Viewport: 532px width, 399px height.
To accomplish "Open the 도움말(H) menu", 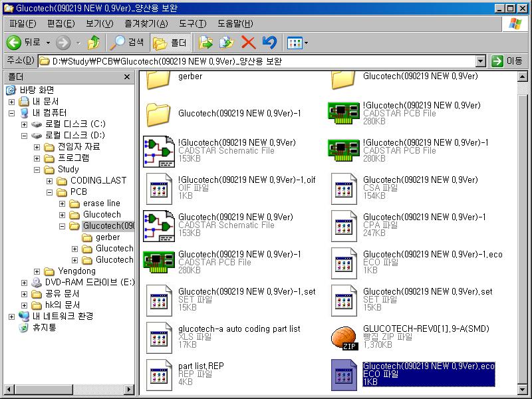I will tap(235, 24).
